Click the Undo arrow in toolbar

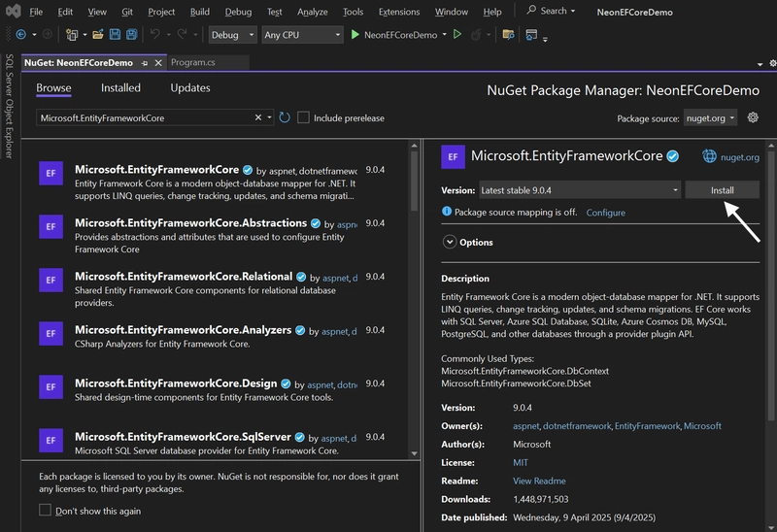(155, 35)
